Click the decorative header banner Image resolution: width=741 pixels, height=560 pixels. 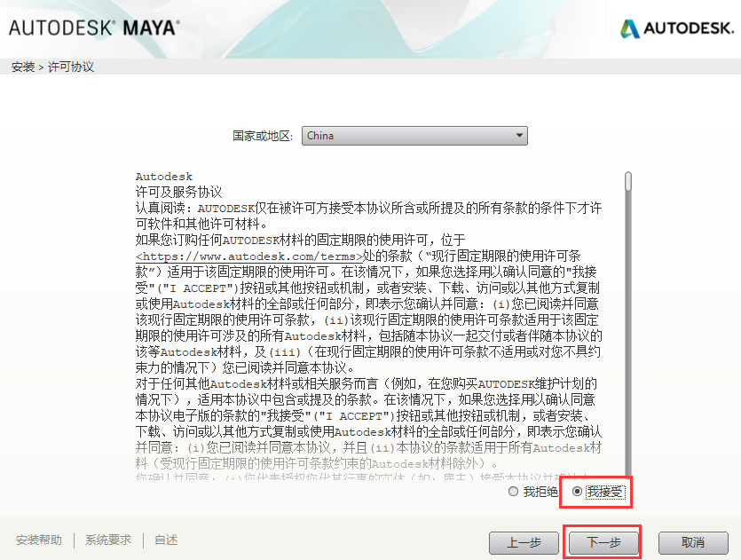(x=378, y=29)
